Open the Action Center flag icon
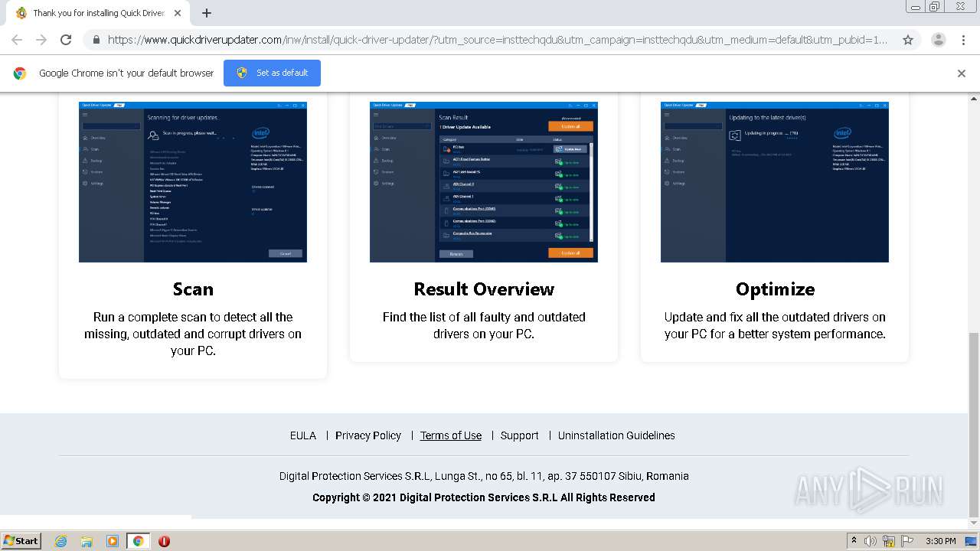Viewport: 980px width, 551px height. (x=907, y=541)
